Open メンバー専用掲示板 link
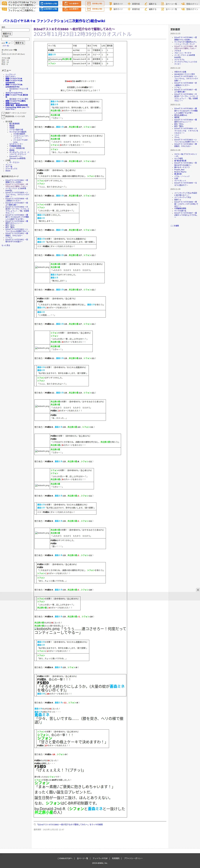The width and height of the screenshot is (200, 868). pyautogui.click(x=17, y=148)
